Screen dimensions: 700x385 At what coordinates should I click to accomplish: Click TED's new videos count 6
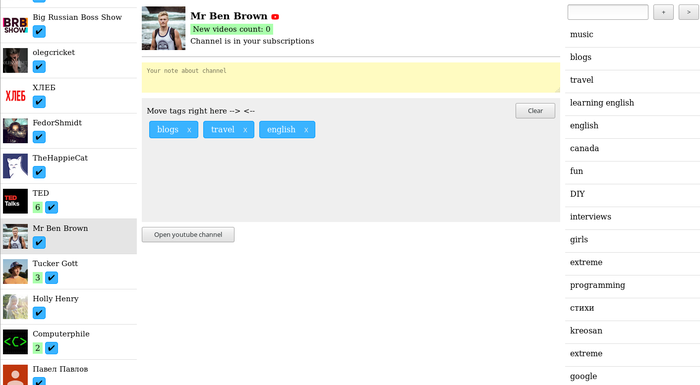[38, 207]
